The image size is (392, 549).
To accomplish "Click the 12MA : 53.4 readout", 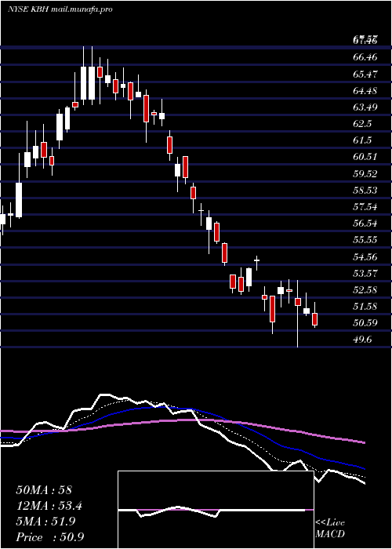I will 49,506.
